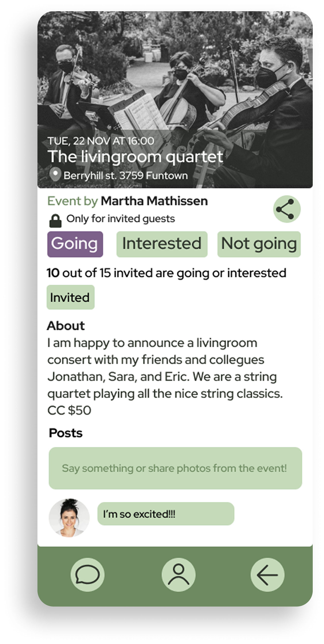Open Martha Mathissen's profile

tap(154, 201)
